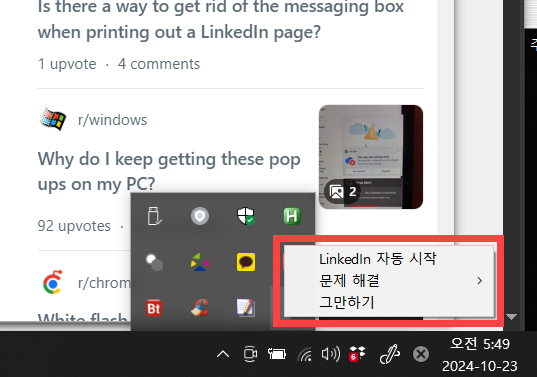This screenshot has height=377, width=537.
Task: Click the green H tray icon
Action: [x=292, y=216]
